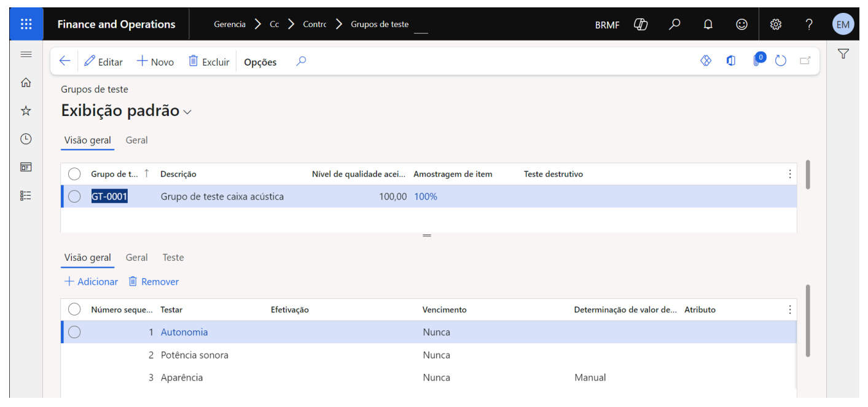Open the 100% item sampling link

tap(425, 196)
